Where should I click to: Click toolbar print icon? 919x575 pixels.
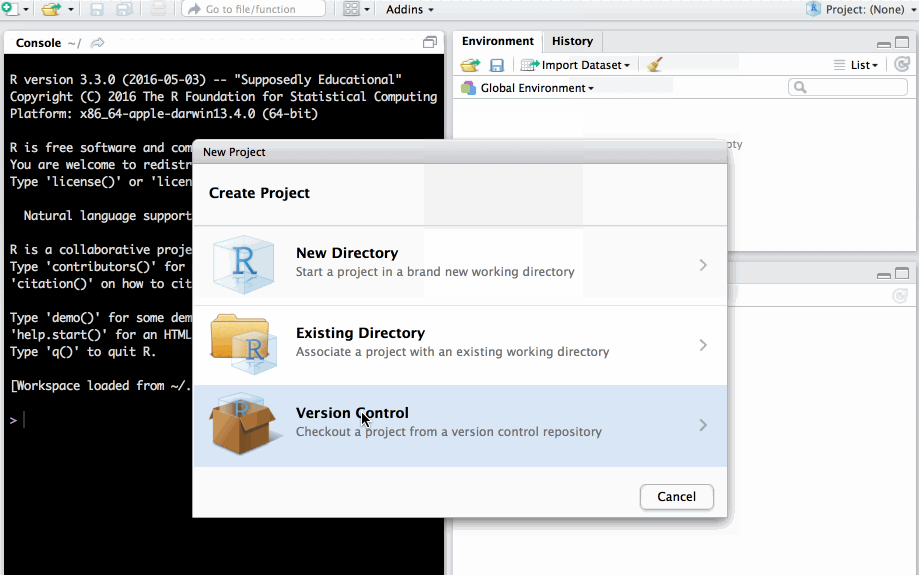point(158,9)
